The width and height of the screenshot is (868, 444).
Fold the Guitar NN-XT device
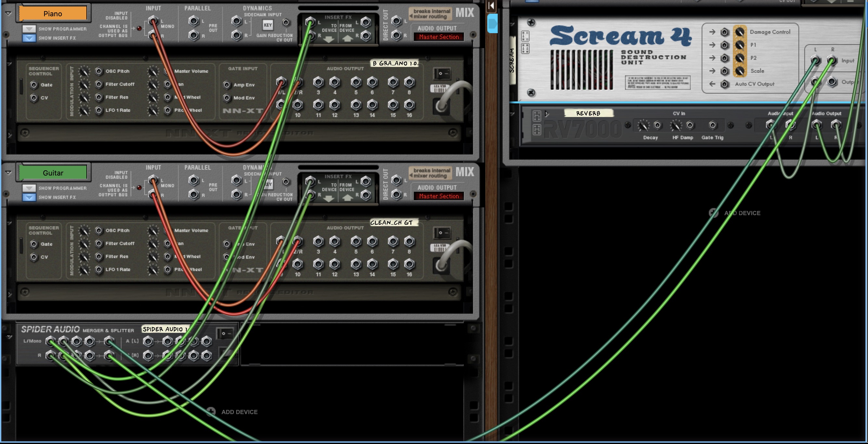9,223
